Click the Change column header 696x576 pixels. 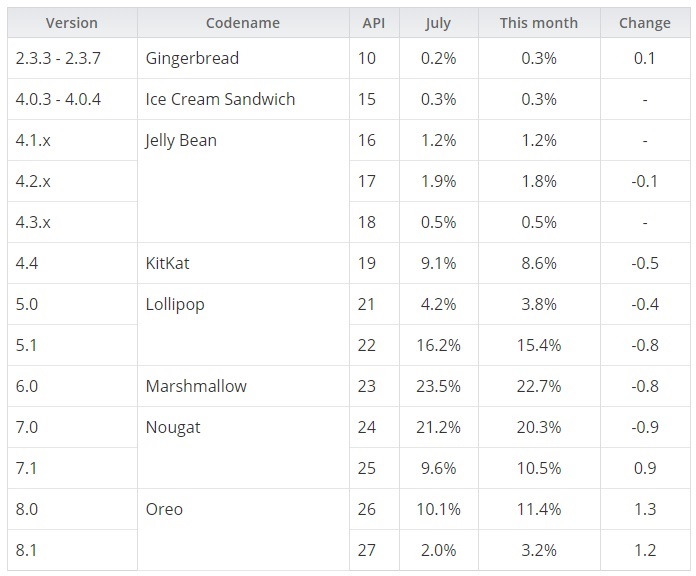pyautogui.click(x=645, y=23)
